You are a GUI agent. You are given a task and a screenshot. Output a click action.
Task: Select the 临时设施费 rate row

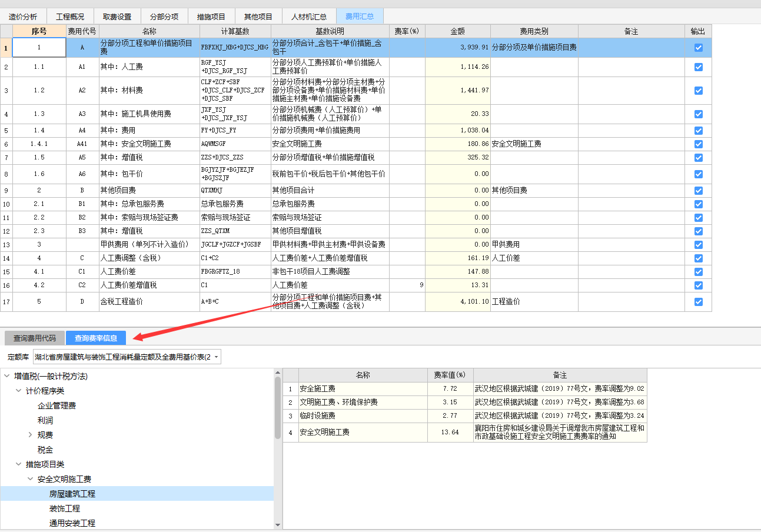click(465, 416)
